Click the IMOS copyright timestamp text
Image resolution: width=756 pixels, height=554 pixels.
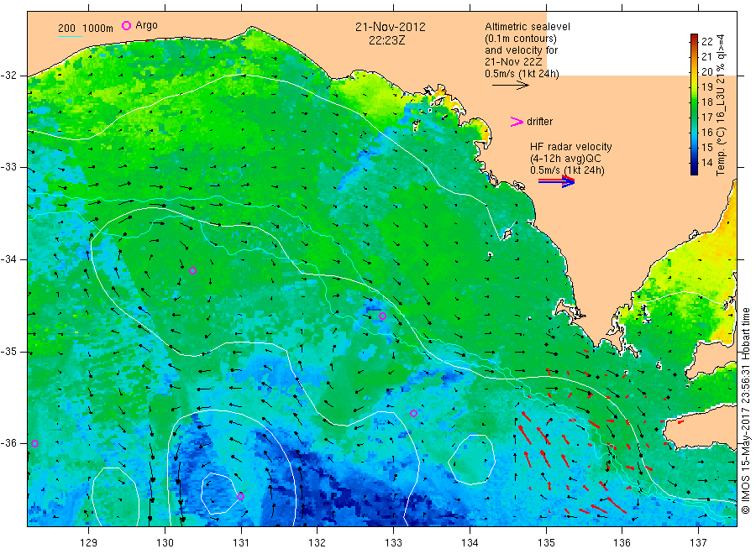(746, 411)
